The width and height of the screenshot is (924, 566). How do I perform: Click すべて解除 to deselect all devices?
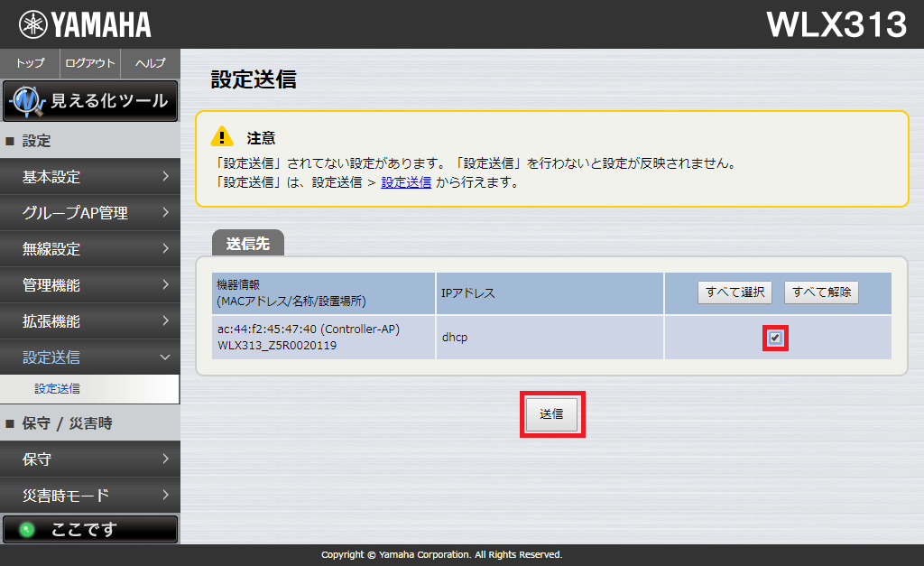[821, 292]
